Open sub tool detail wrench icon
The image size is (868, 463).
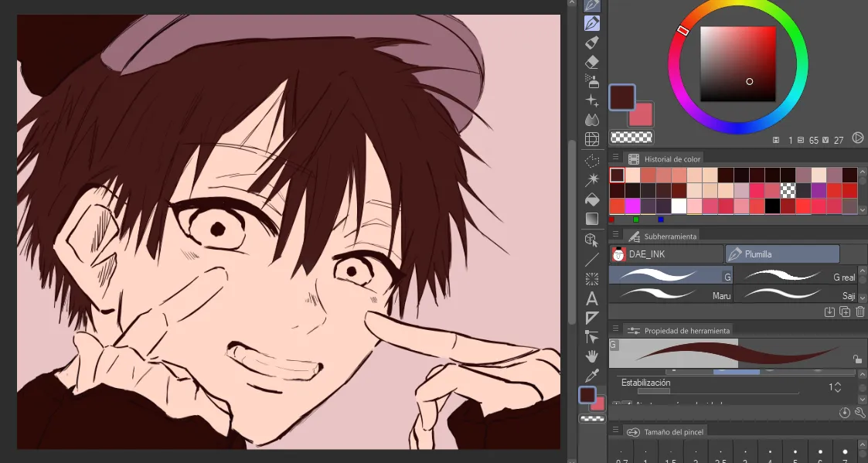pyautogui.click(x=859, y=413)
